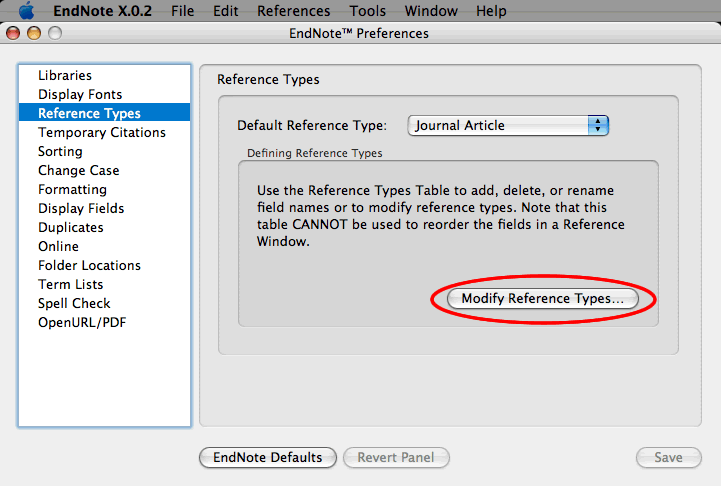Select Spell Check preferences
Screen dimensions: 721x486
coord(104,303)
